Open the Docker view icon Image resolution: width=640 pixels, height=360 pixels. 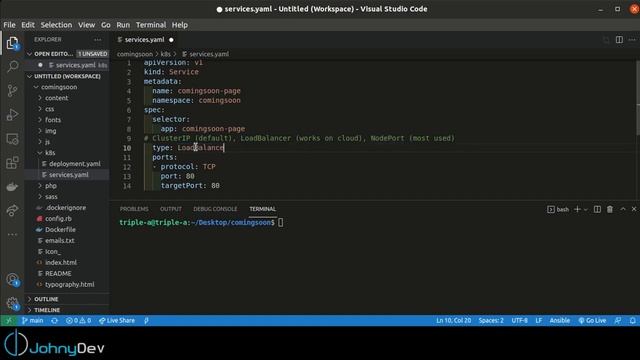(x=12, y=187)
